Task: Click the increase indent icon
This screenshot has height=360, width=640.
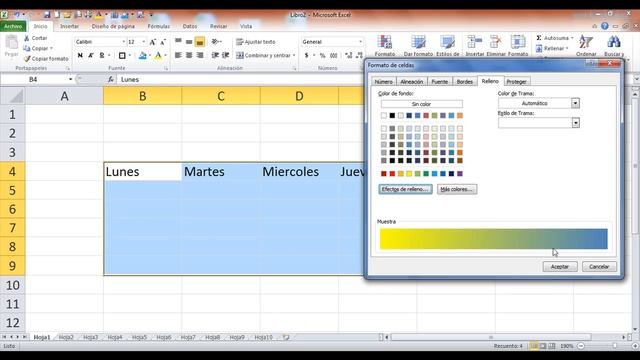Action: coord(225,55)
